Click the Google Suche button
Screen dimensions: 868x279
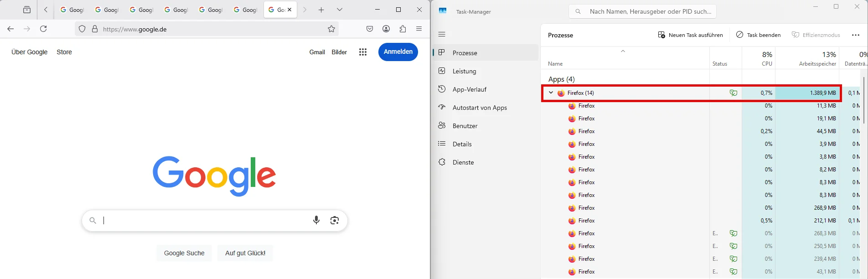[184, 253]
